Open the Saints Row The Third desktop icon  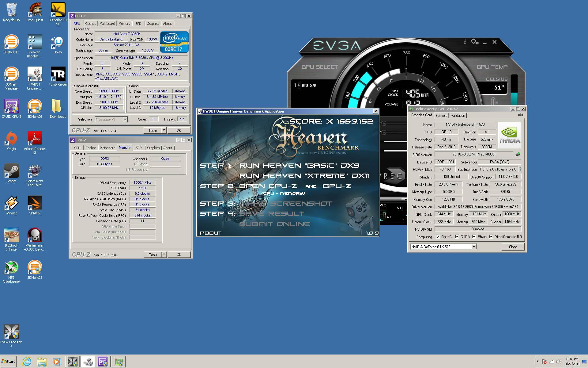tap(35, 175)
